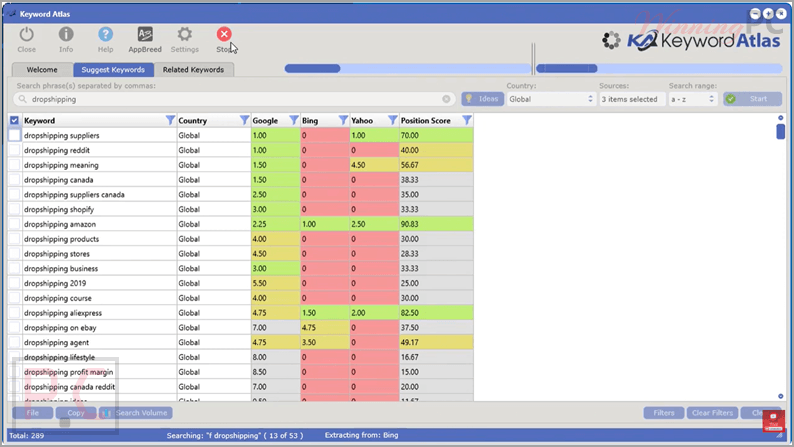Open the Country dropdown set to Global
Image resolution: width=794 pixels, height=447 pixels.
(551, 99)
